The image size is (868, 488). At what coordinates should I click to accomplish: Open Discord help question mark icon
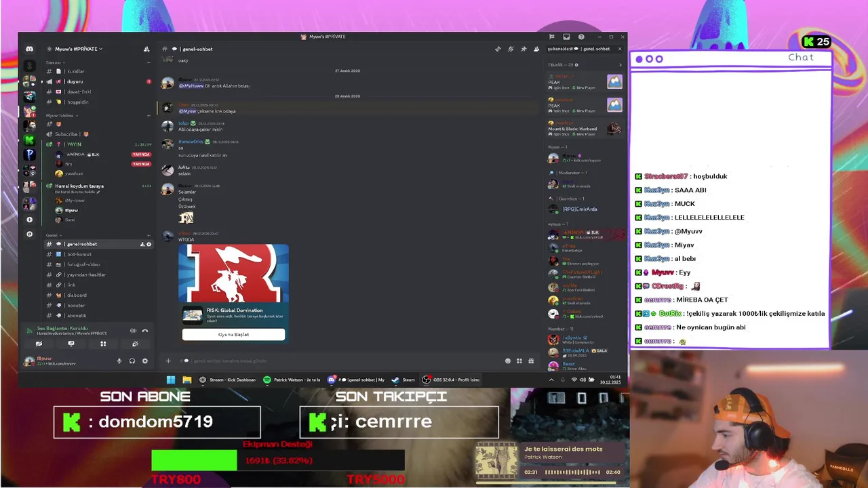click(x=581, y=37)
